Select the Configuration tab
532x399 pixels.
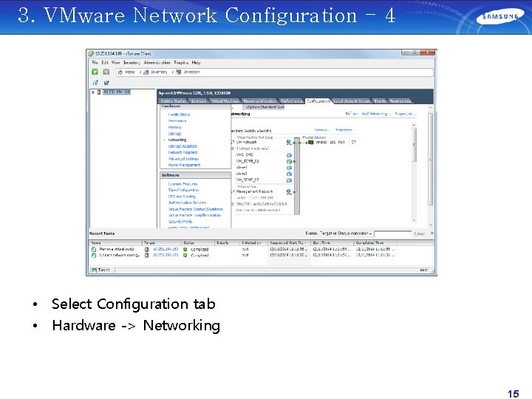(x=318, y=101)
